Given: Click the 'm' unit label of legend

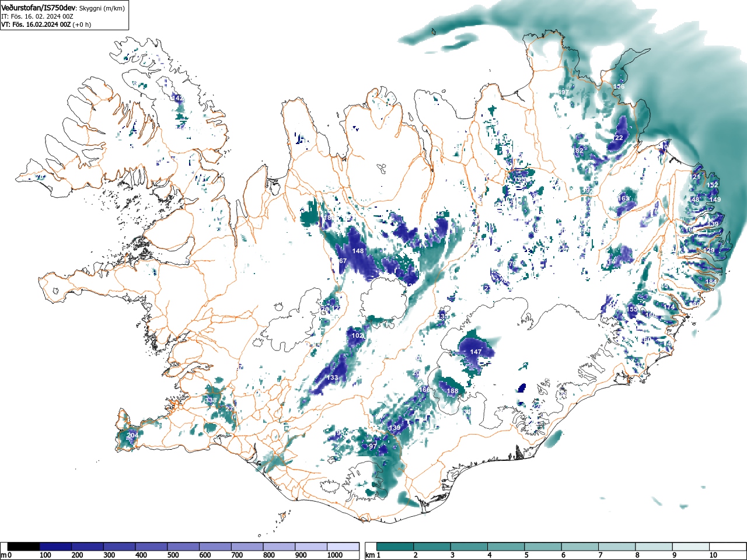Looking at the screenshot, I should [4, 555].
